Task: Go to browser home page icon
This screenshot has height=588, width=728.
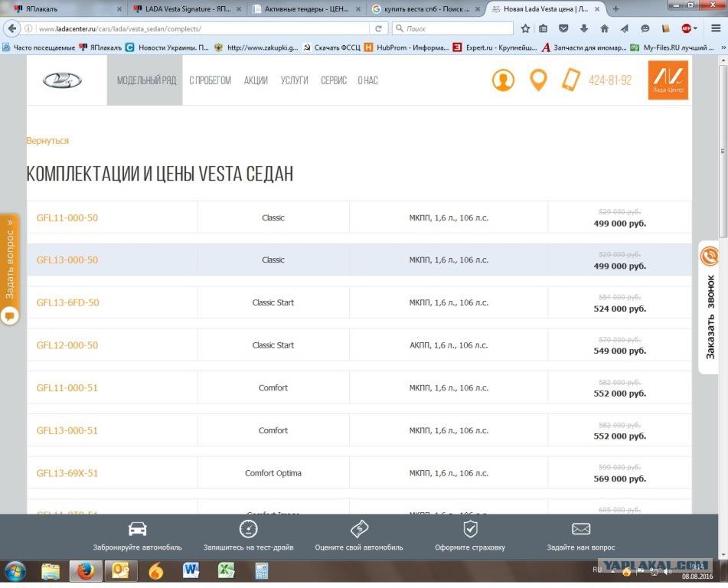Action: (x=604, y=29)
